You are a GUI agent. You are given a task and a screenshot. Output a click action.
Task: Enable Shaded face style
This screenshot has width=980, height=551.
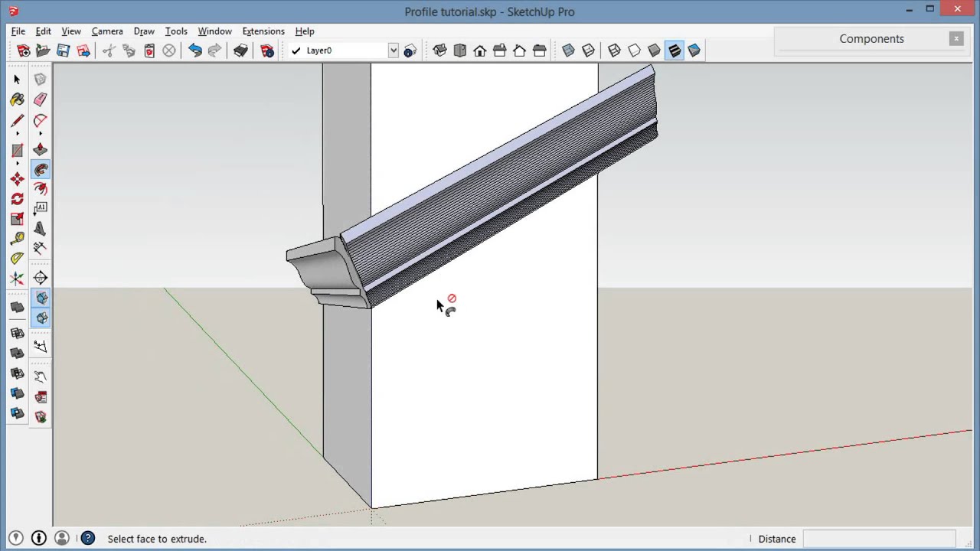(x=654, y=51)
